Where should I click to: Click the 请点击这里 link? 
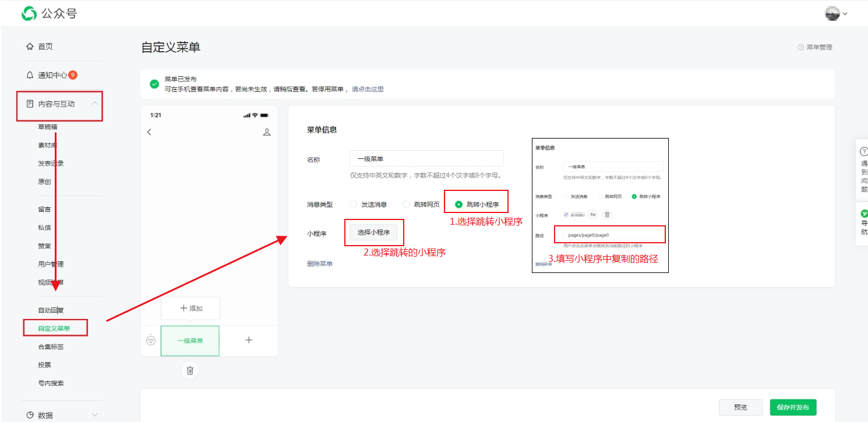368,89
